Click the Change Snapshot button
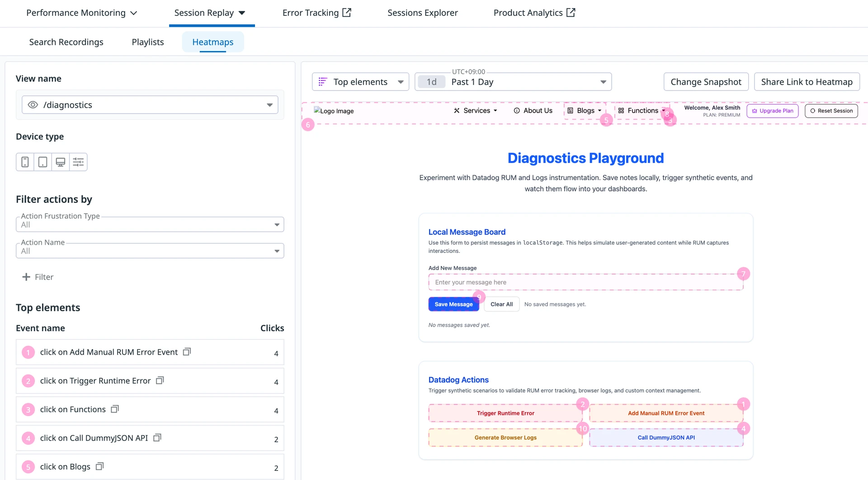Viewport: 868px width, 480px height. point(705,82)
